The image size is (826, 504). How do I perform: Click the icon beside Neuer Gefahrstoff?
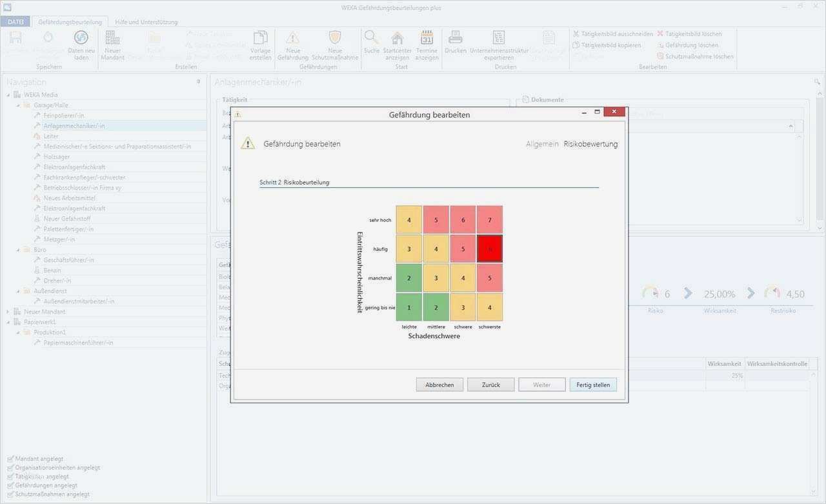(x=37, y=219)
